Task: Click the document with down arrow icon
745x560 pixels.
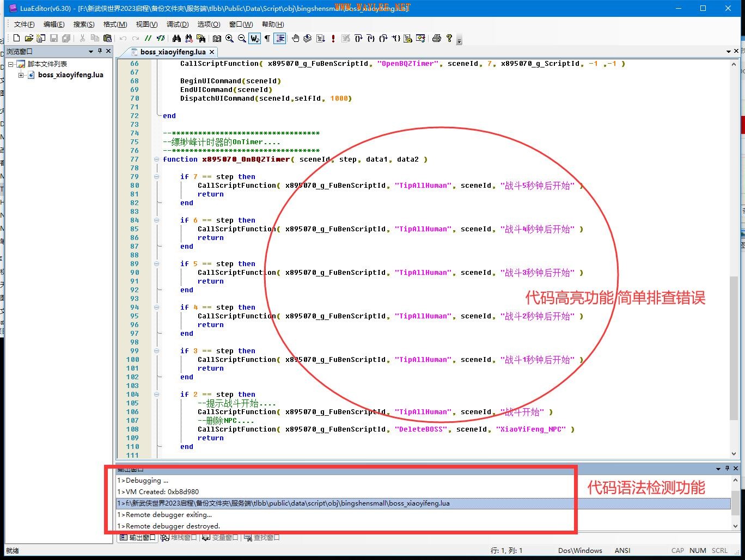Action: (320, 38)
